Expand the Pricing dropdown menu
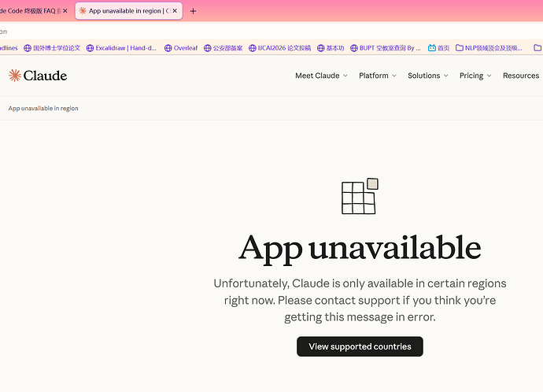This screenshot has height=392, width=543. pos(475,76)
